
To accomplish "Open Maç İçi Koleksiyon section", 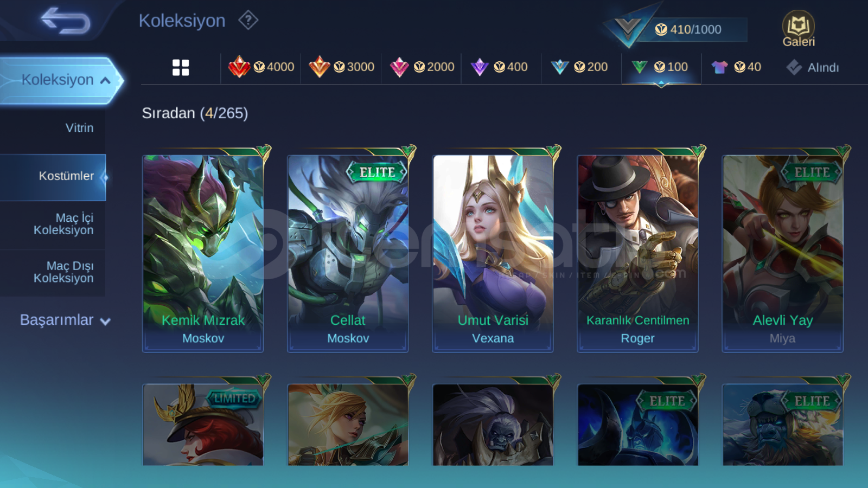I will (x=53, y=224).
